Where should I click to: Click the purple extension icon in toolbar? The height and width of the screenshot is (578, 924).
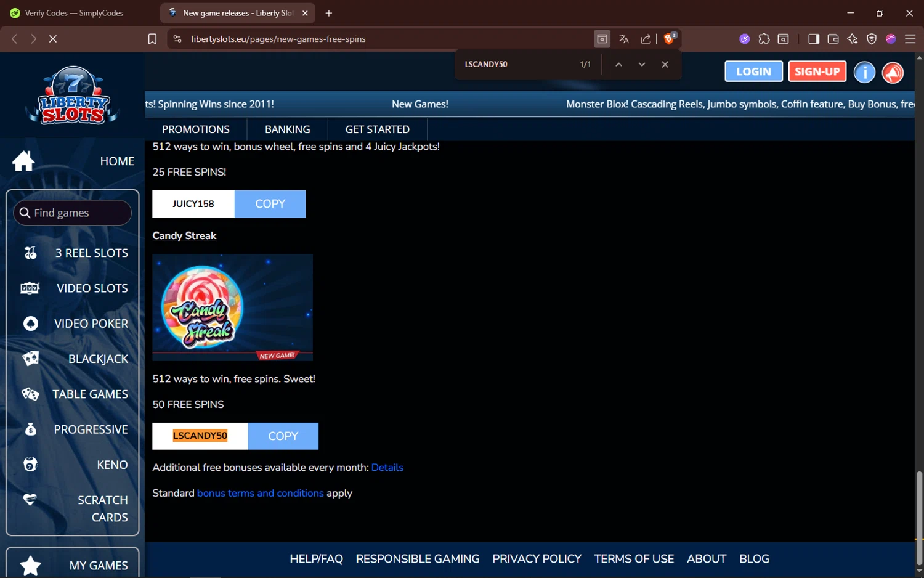point(745,39)
